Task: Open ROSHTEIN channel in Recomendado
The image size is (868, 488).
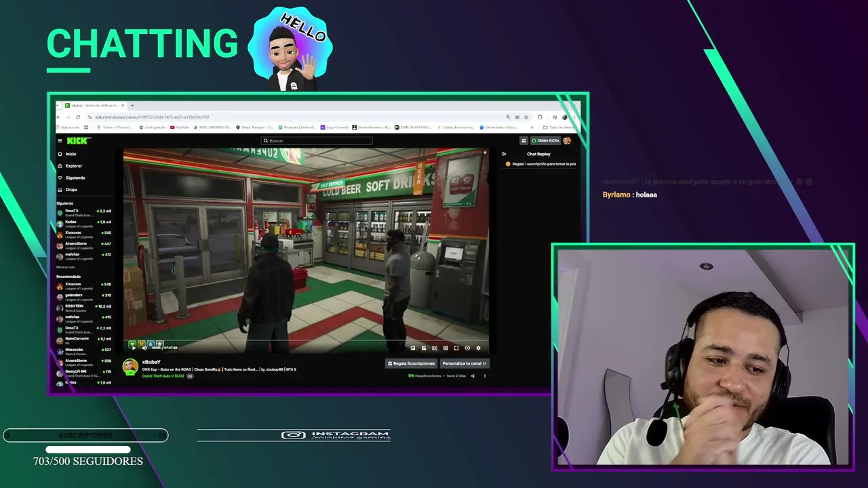Action: pyautogui.click(x=83, y=308)
